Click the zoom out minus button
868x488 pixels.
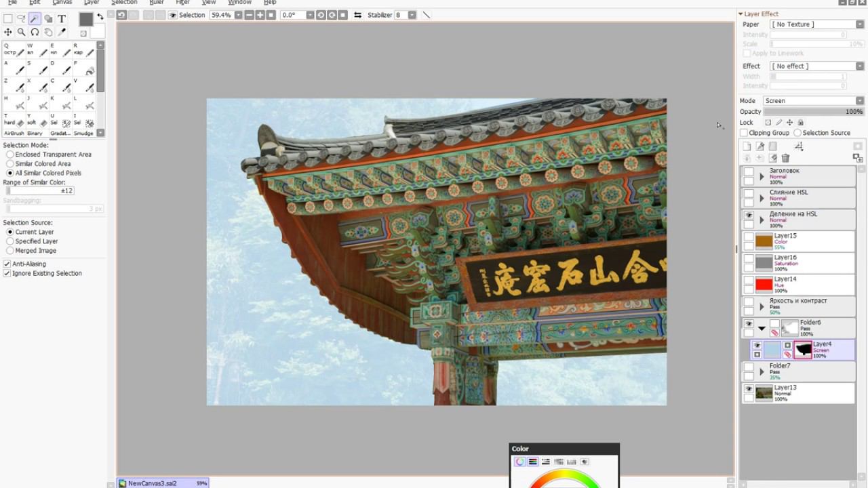250,15
